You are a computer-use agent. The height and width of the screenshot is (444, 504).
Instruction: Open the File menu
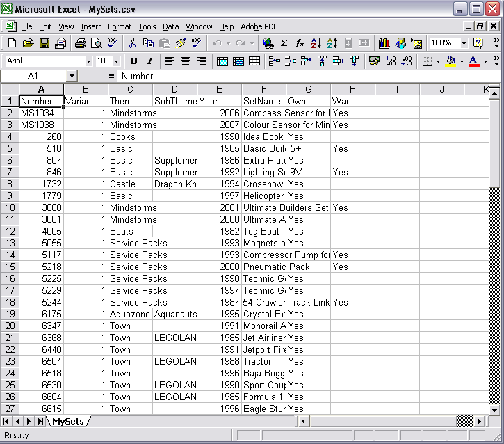pos(26,26)
